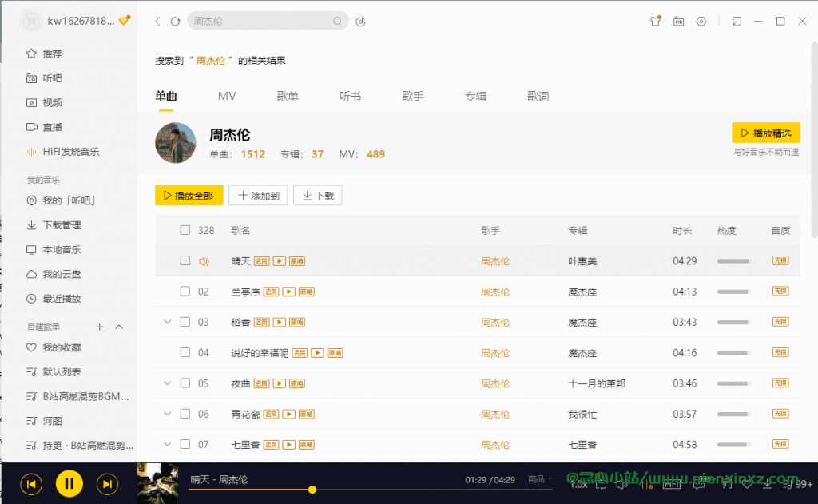Open the skin changer shirt icon
This screenshot has width=818, height=504.
(x=655, y=21)
